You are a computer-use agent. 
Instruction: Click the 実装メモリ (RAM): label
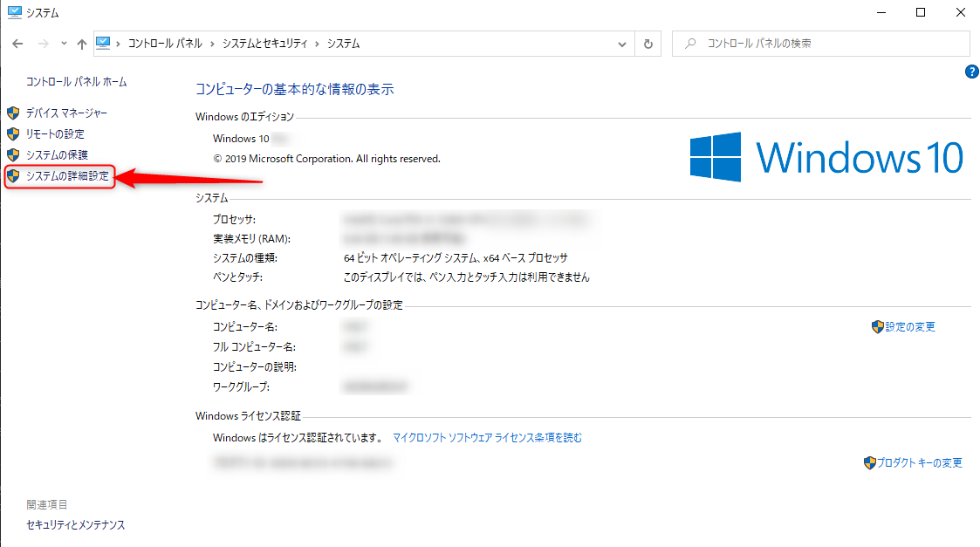251,239
